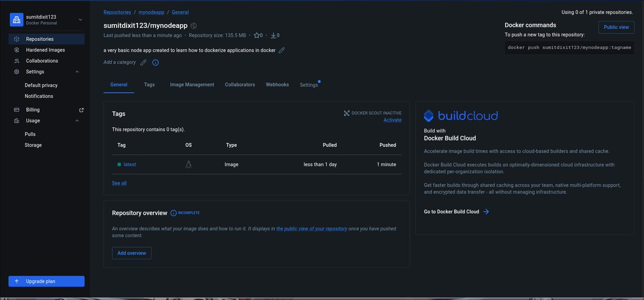The width and height of the screenshot is (644, 300).
Task: Click the Pulled column header
Action: tap(330, 145)
